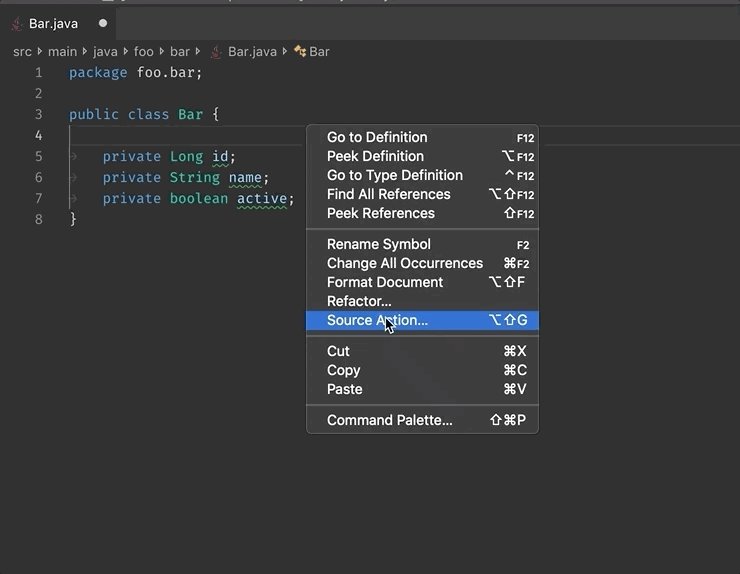Click line number 8 in gutter
The height and width of the screenshot is (574, 740).
pyautogui.click(x=39, y=219)
